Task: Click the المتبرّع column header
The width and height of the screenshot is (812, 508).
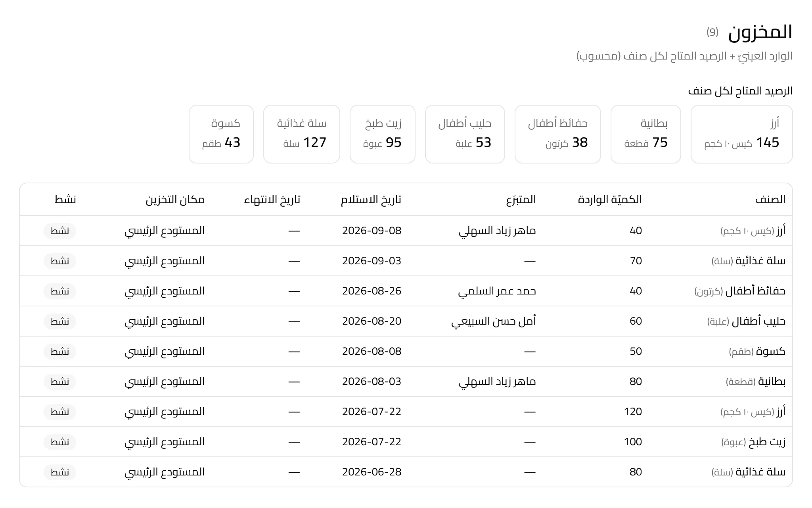Action: 521,200
